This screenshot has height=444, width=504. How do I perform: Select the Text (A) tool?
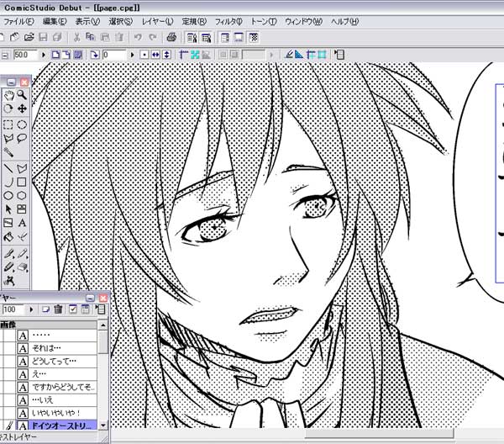tap(22, 223)
